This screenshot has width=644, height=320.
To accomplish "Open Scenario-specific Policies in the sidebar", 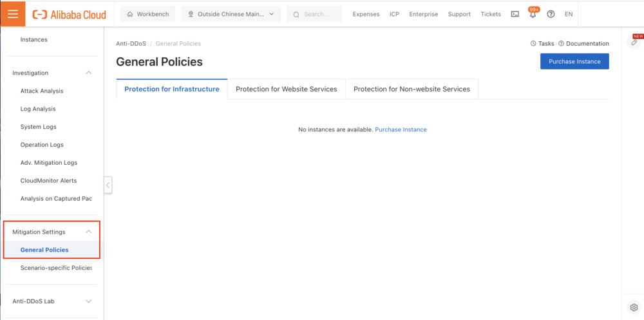I will point(56,268).
